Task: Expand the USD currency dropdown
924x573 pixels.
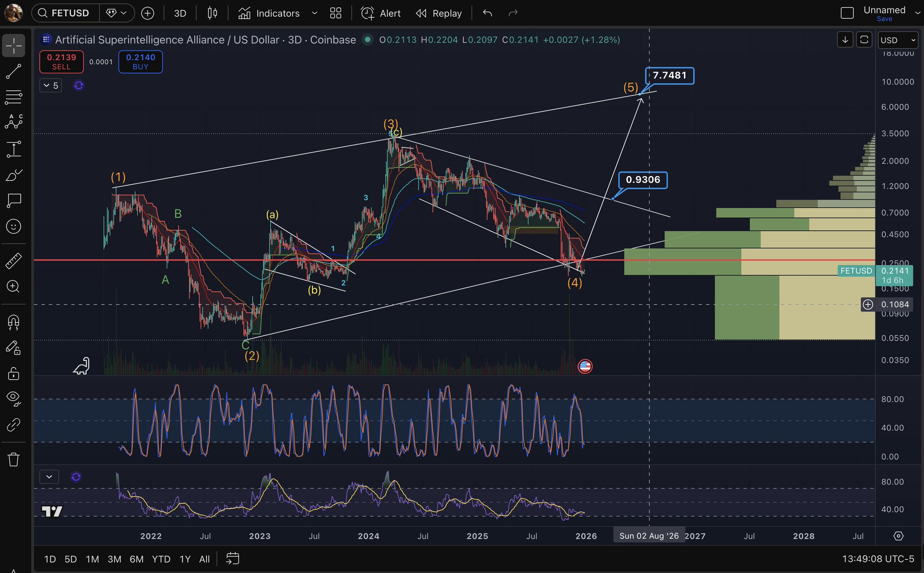Action: 898,40
